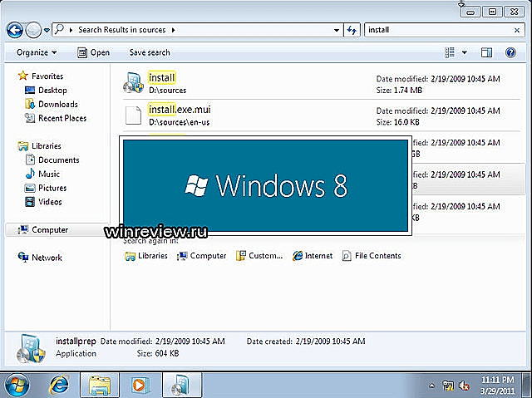Click Open in the toolbar
The width and height of the screenshot is (532, 398).
(93, 52)
